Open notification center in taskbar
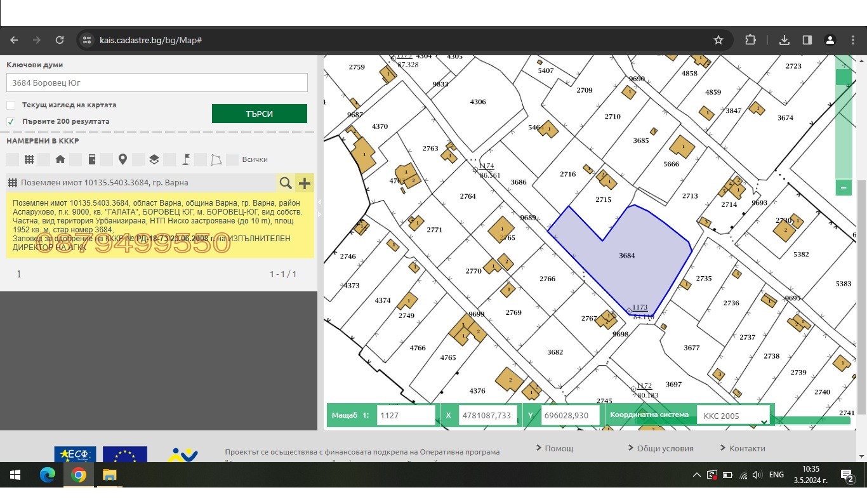 pyautogui.click(x=847, y=475)
